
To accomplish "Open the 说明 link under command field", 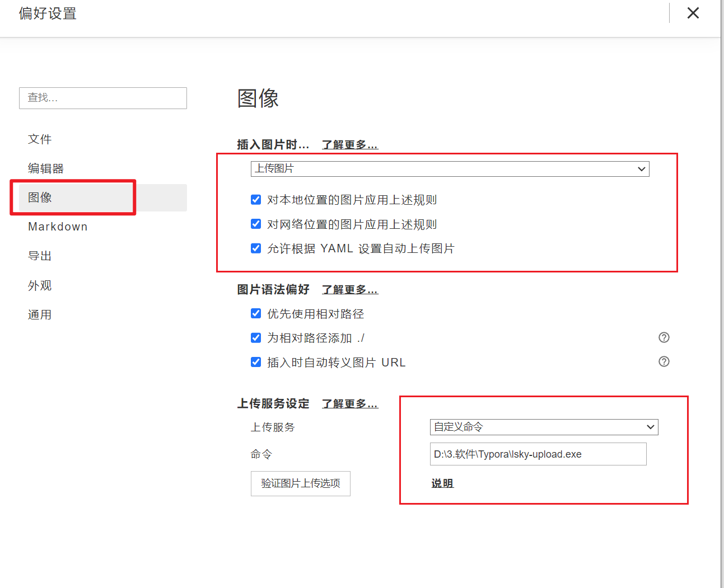I will point(442,483).
